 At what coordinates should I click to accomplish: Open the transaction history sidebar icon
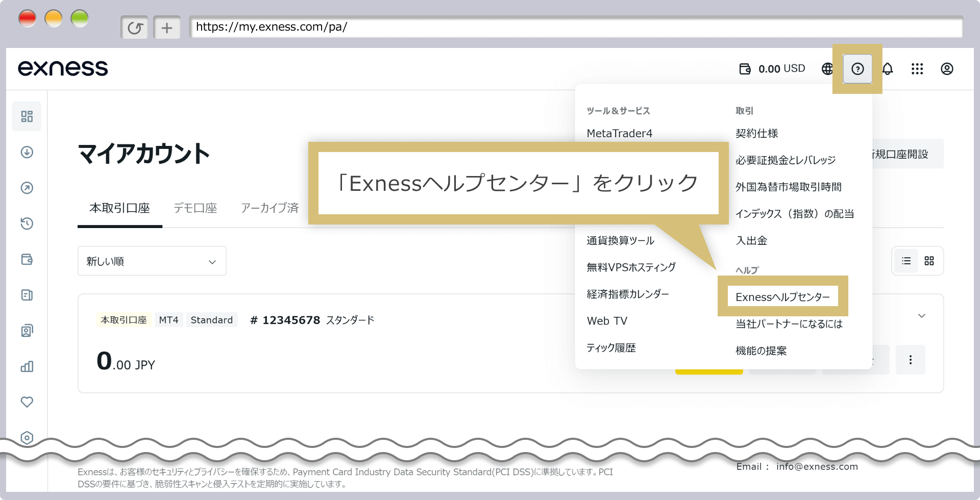pos(27,223)
